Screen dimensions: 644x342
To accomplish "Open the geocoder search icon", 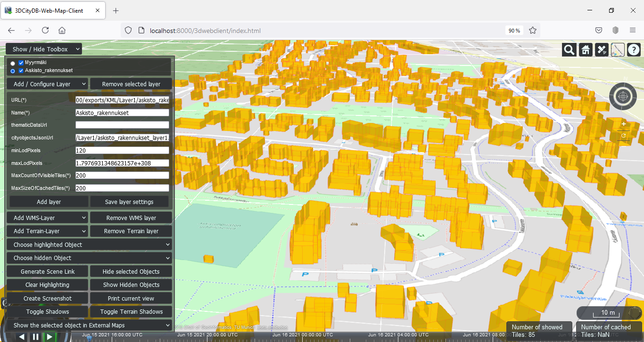I will pyautogui.click(x=569, y=50).
